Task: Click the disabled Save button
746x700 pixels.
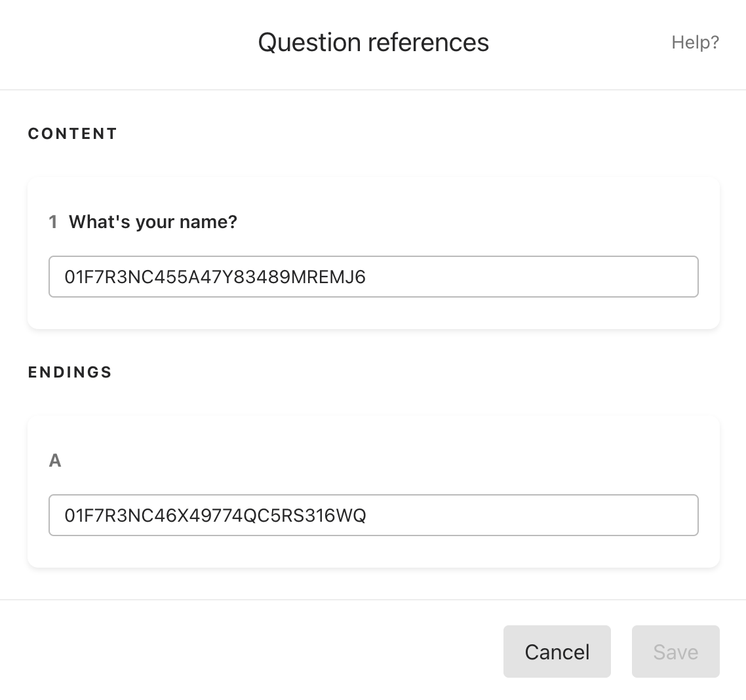Action: tap(676, 651)
